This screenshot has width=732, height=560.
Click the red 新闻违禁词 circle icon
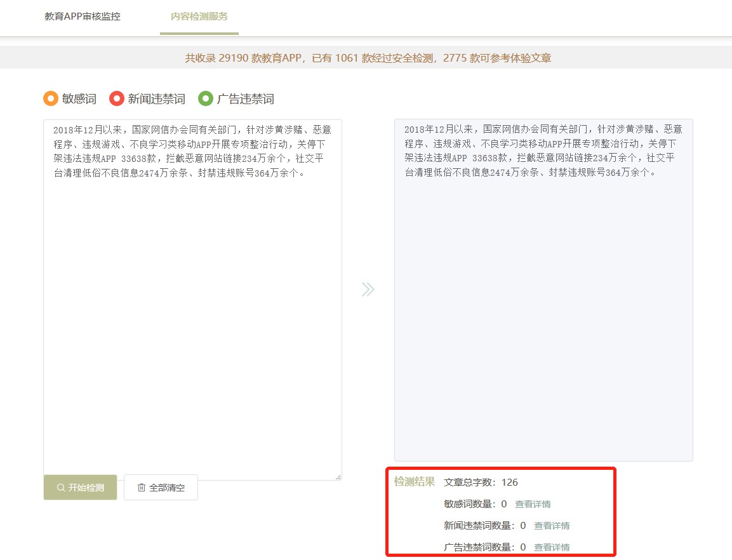pyautogui.click(x=117, y=98)
